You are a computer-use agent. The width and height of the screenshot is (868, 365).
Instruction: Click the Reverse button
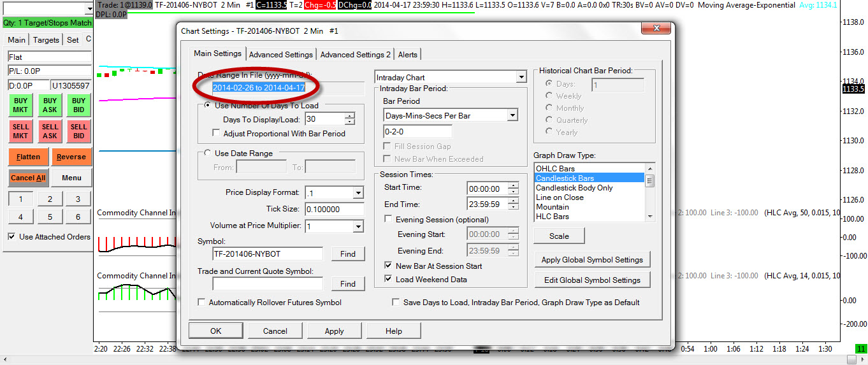coord(71,157)
